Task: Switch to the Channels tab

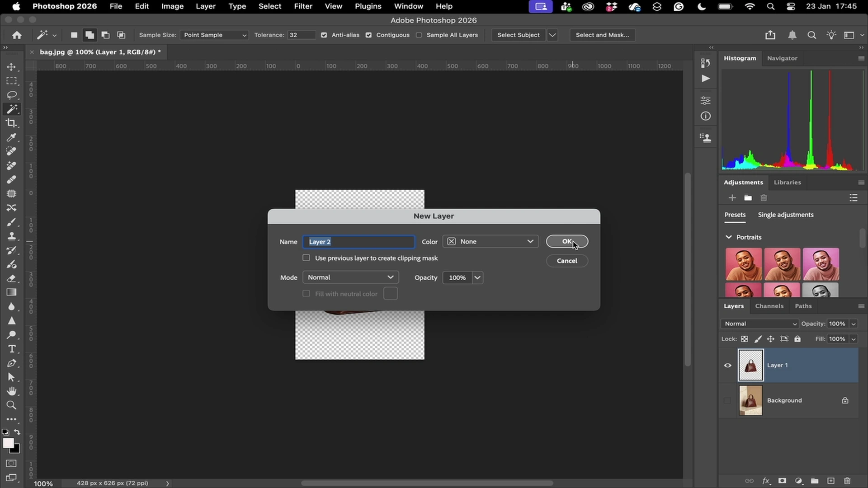Action: click(x=769, y=306)
